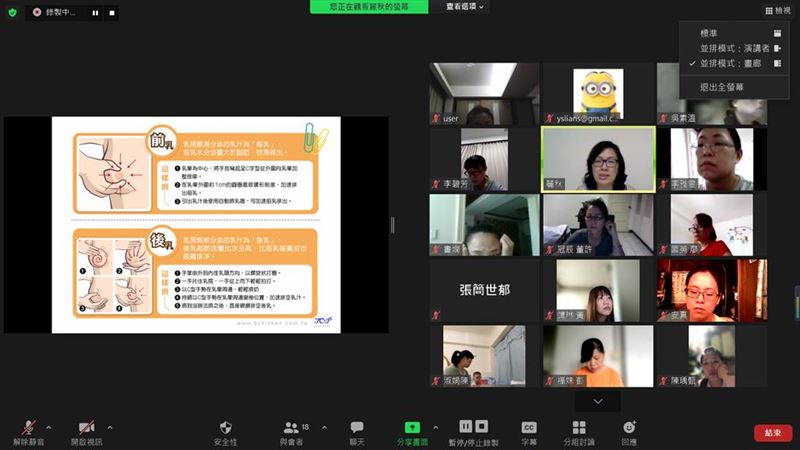Open the 與會者 participants panel

point(291,433)
